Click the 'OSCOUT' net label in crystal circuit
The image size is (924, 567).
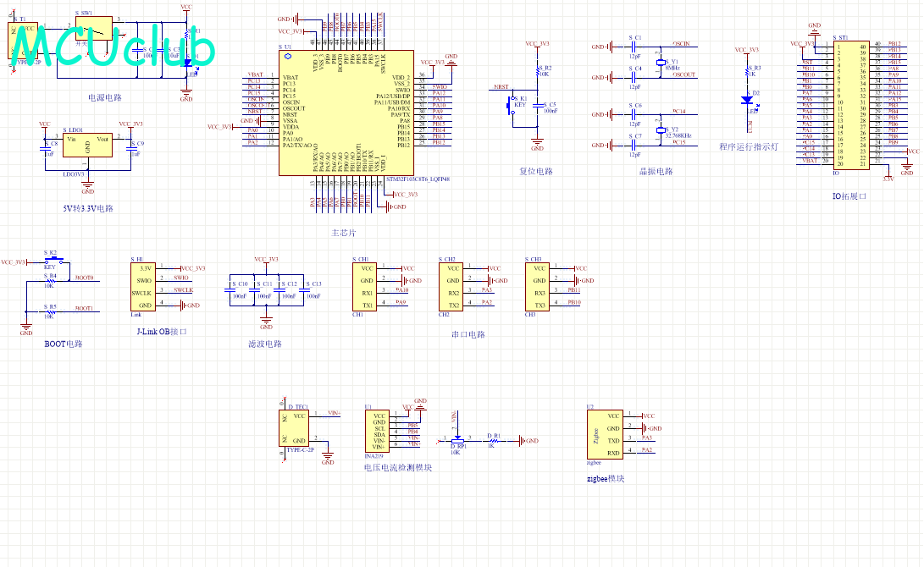[x=684, y=74]
